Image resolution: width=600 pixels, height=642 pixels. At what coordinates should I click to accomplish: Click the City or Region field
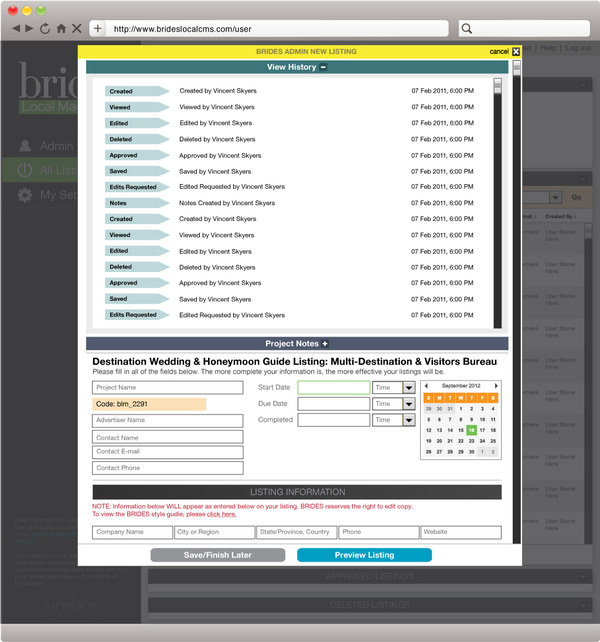pyautogui.click(x=215, y=532)
